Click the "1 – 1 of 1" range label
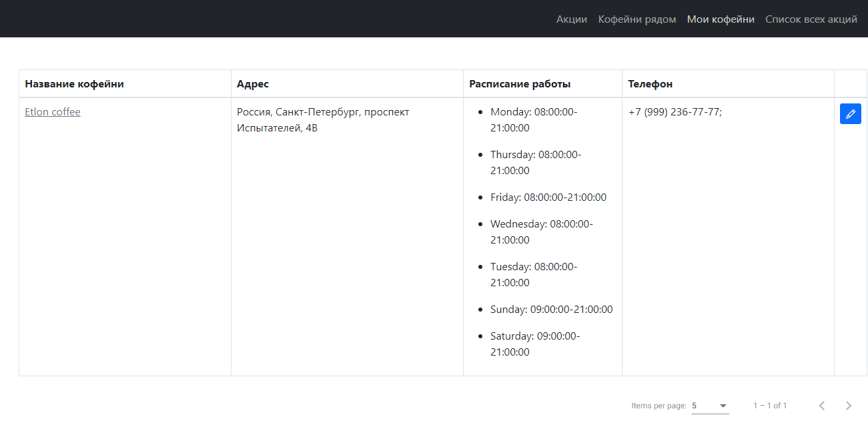This screenshot has width=868, height=421. pyautogui.click(x=770, y=406)
